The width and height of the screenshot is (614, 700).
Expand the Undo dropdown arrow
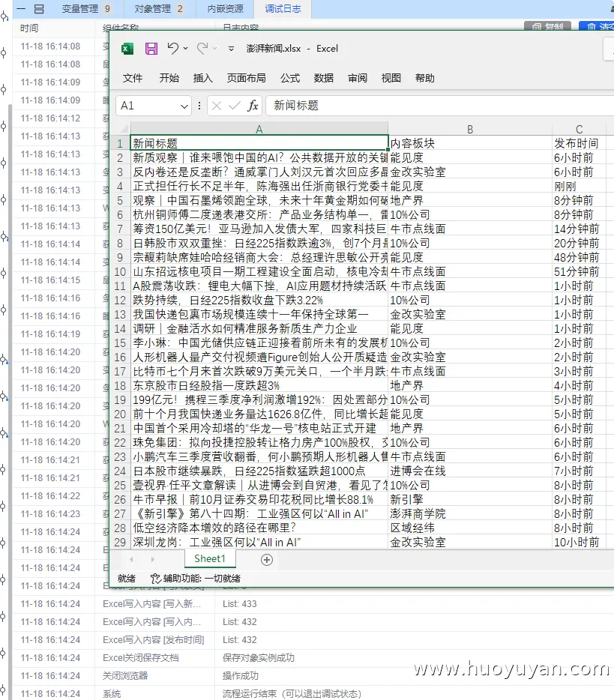click(184, 47)
